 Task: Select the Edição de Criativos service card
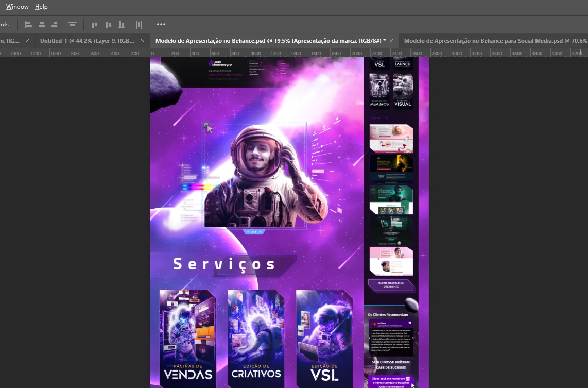coord(256,338)
